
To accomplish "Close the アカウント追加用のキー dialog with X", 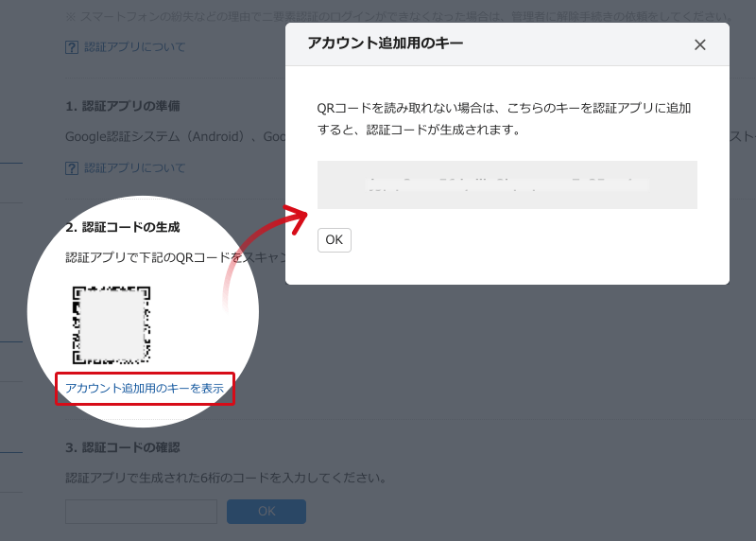I will tap(699, 44).
